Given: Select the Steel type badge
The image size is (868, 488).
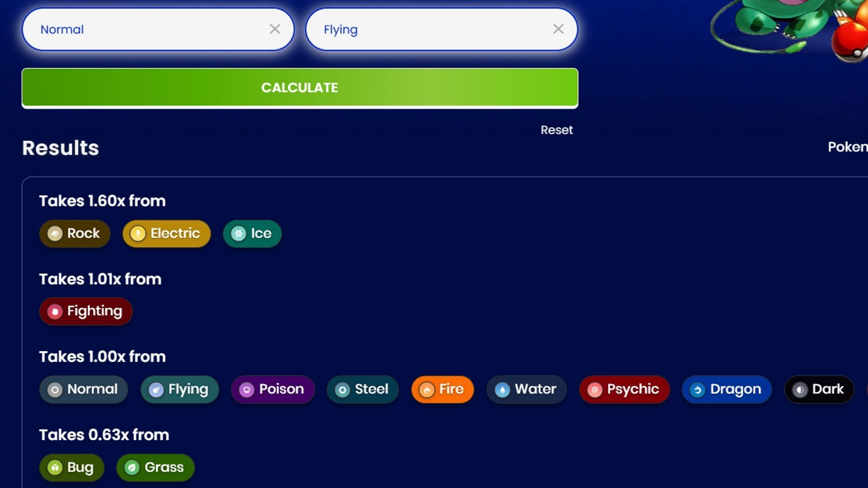Looking at the screenshot, I should (362, 389).
